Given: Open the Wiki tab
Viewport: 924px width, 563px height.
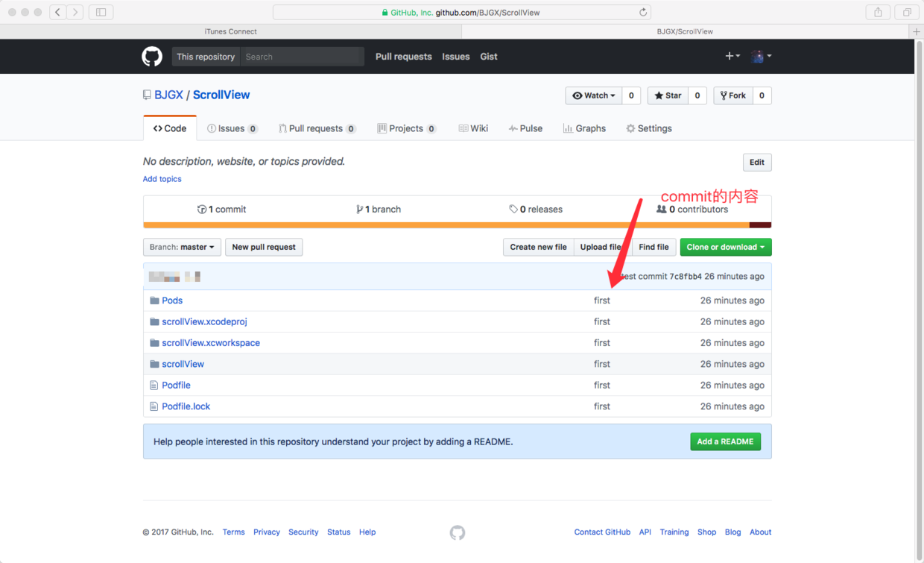Looking at the screenshot, I should [x=473, y=128].
